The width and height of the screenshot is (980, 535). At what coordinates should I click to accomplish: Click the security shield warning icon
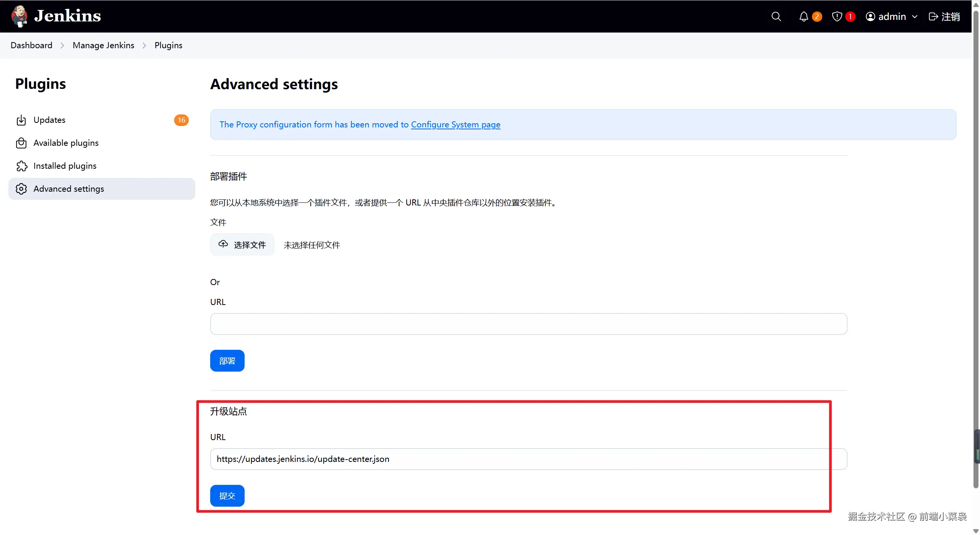pyautogui.click(x=837, y=16)
